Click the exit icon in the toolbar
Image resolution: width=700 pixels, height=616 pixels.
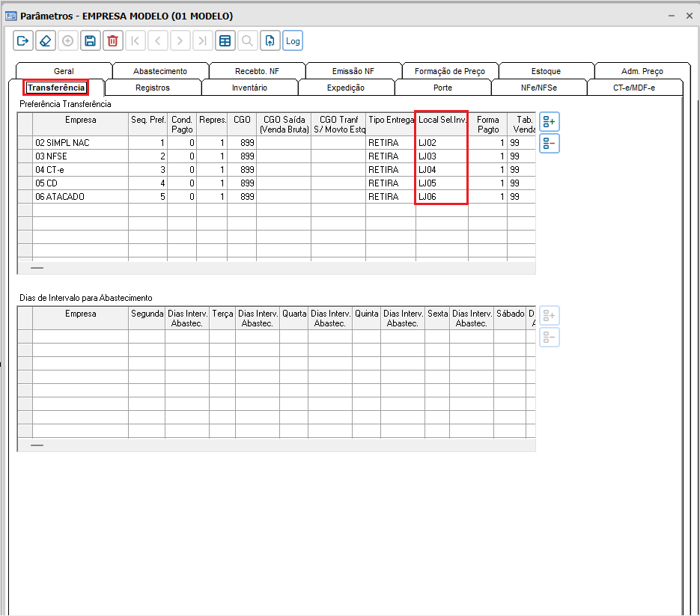point(22,41)
